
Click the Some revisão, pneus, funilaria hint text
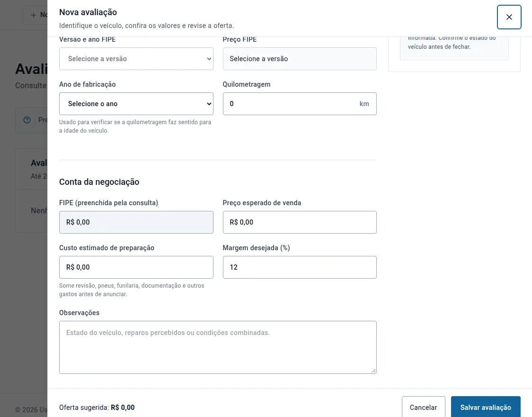[132, 290]
